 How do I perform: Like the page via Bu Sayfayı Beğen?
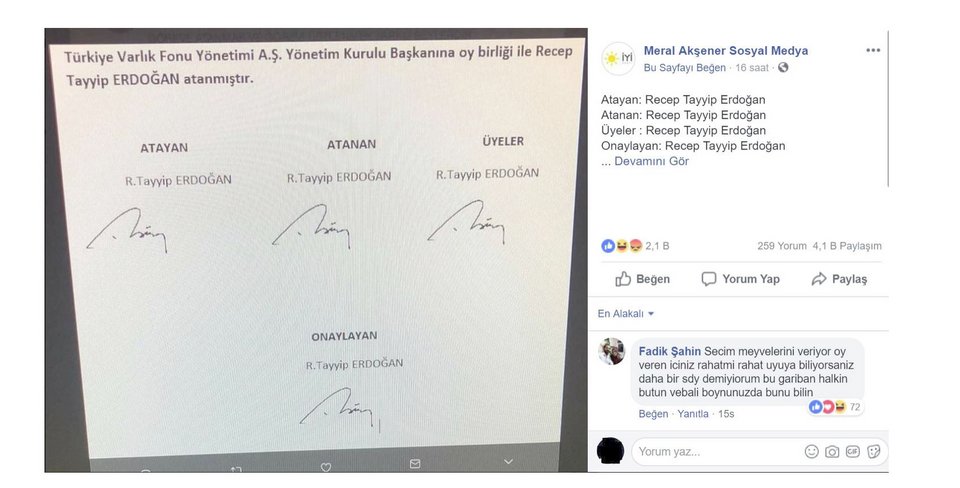[684, 67]
